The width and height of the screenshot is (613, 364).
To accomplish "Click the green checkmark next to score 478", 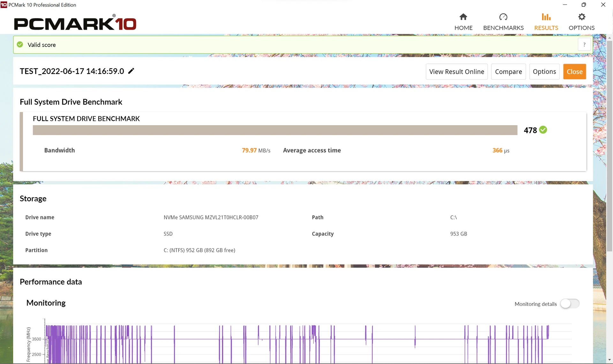I will point(543,130).
